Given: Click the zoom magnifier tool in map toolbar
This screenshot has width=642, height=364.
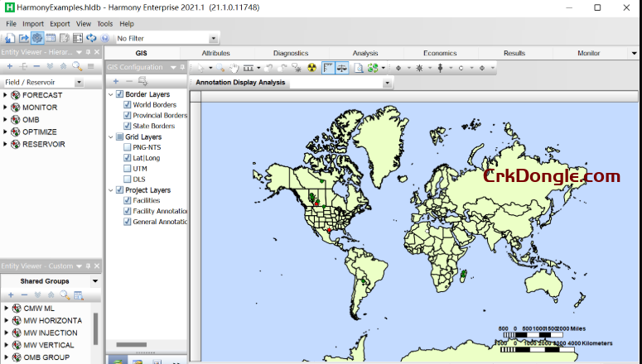Looking at the screenshot, I should click(222, 68).
